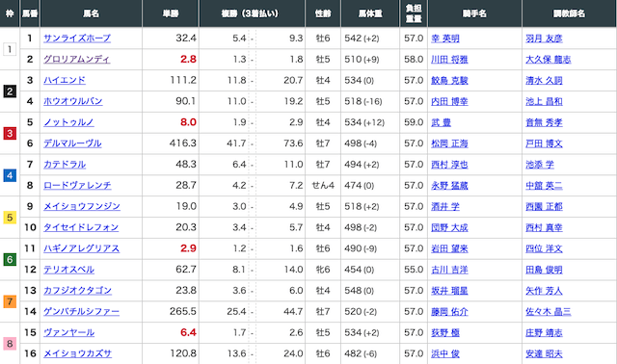617x364 pixels.
Task: Click the red frame 3 badge
Action: 10,133
